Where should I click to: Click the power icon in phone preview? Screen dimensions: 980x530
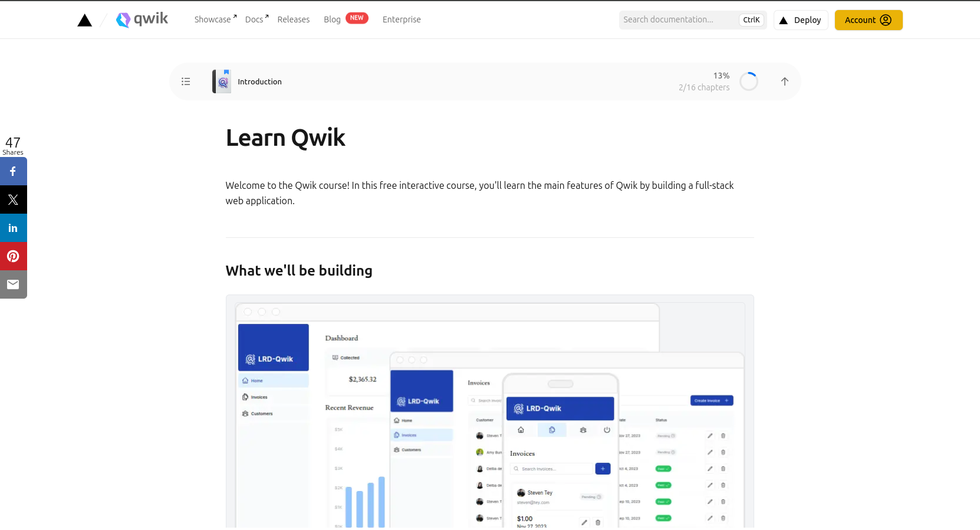click(x=607, y=430)
